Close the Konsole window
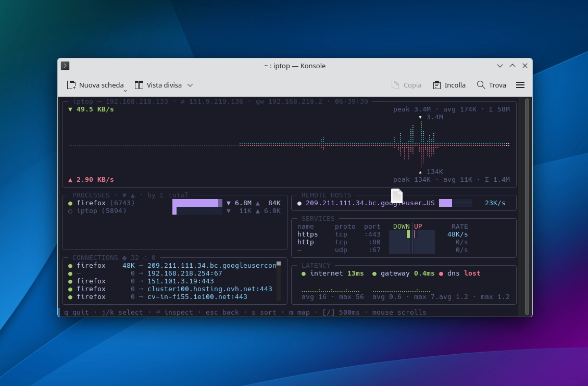The height and width of the screenshot is (386, 588). (525, 66)
